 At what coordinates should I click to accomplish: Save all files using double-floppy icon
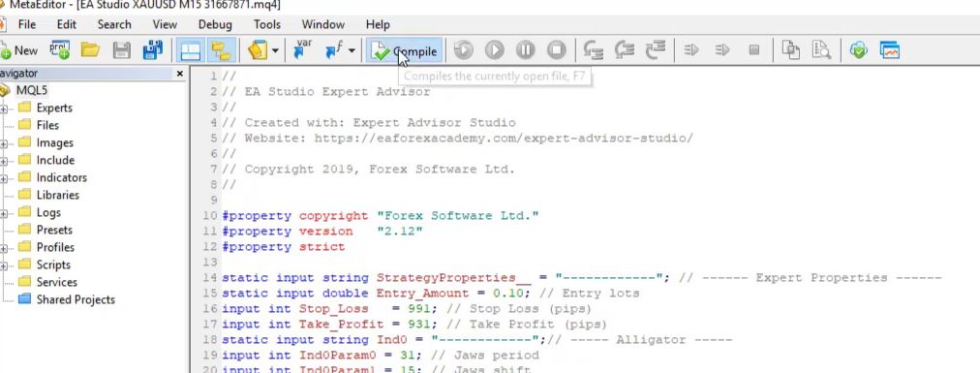[x=152, y=50]
